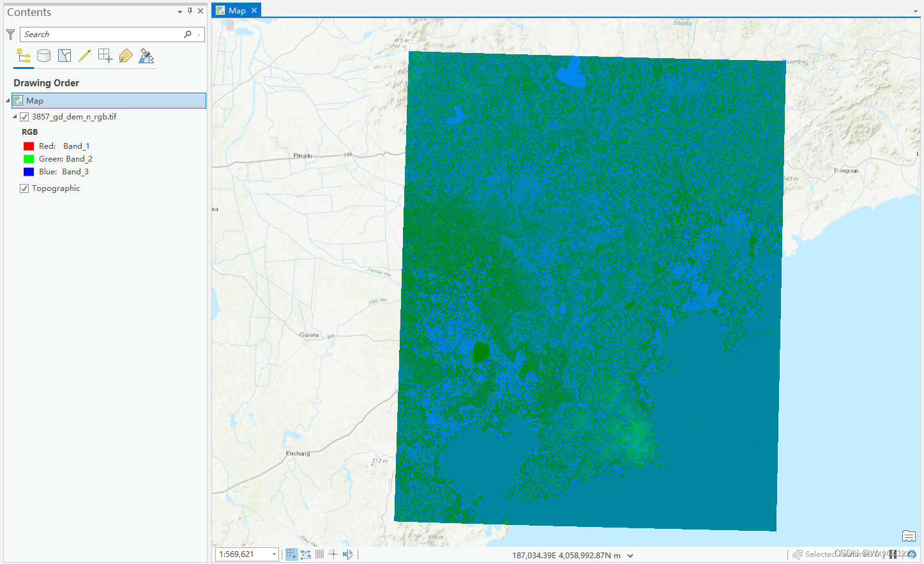The width and height of the screenshot is (924, 564).
Task: Toggle the Topographic basemap visibility checkbox
Action: [24, 188]
